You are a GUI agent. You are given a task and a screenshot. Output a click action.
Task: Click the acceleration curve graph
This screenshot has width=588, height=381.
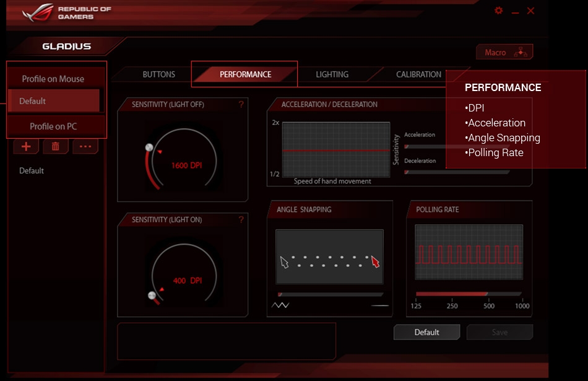click(x=336, y=149)
